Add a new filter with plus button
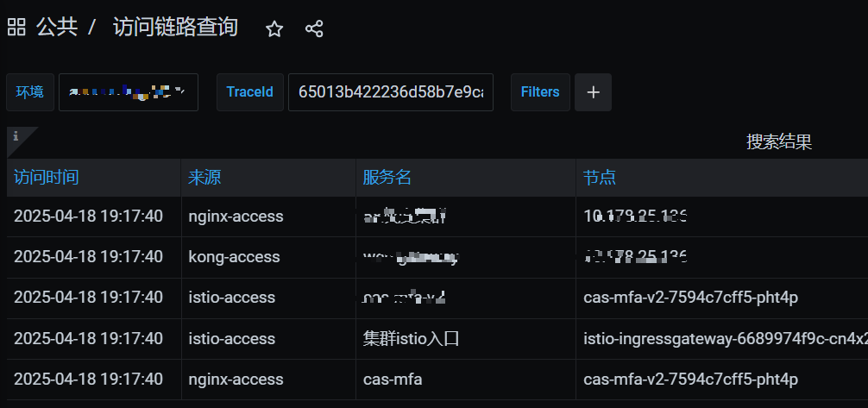 593,92
